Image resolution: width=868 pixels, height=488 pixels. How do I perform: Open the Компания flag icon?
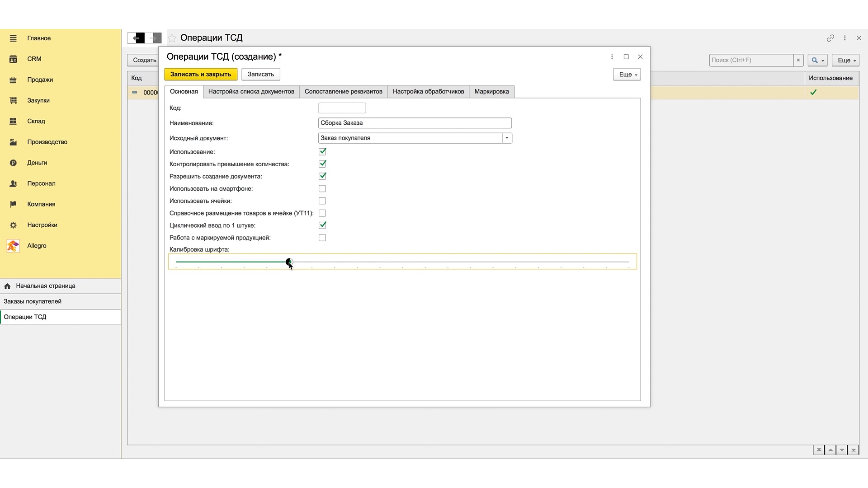(13, 204)
